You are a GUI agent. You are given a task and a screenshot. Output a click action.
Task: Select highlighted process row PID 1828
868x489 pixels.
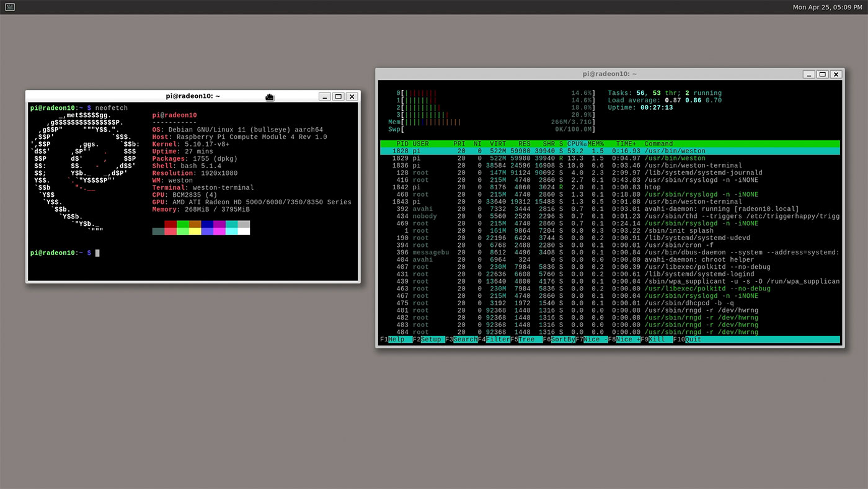point(610,151)
